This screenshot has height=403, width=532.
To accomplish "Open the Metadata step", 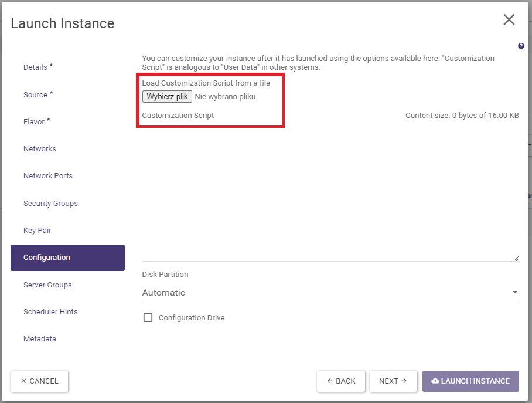I will 40,339.
